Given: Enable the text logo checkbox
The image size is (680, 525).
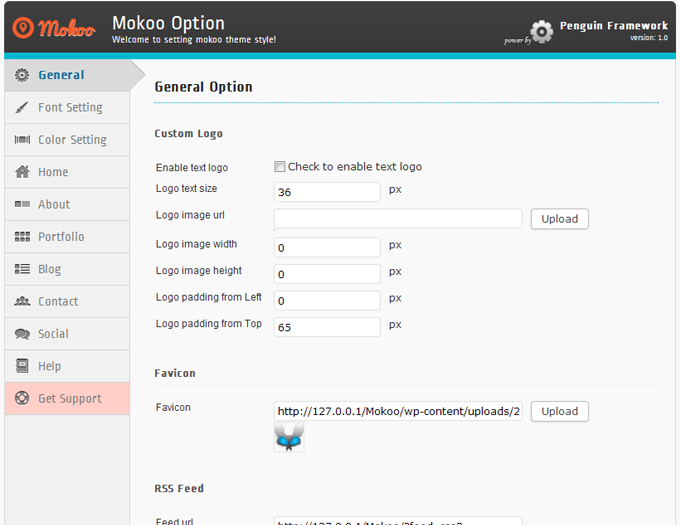Looking at the screenshot, I should (280, 167).
